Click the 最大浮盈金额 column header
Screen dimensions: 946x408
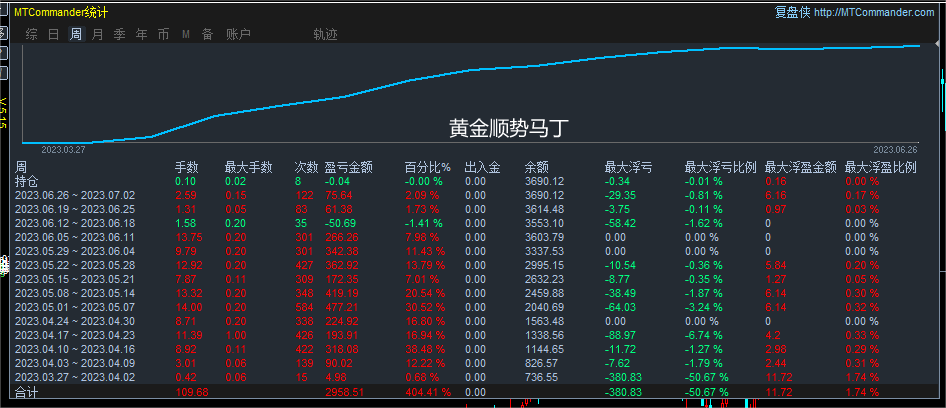click(x=801, y=167)
